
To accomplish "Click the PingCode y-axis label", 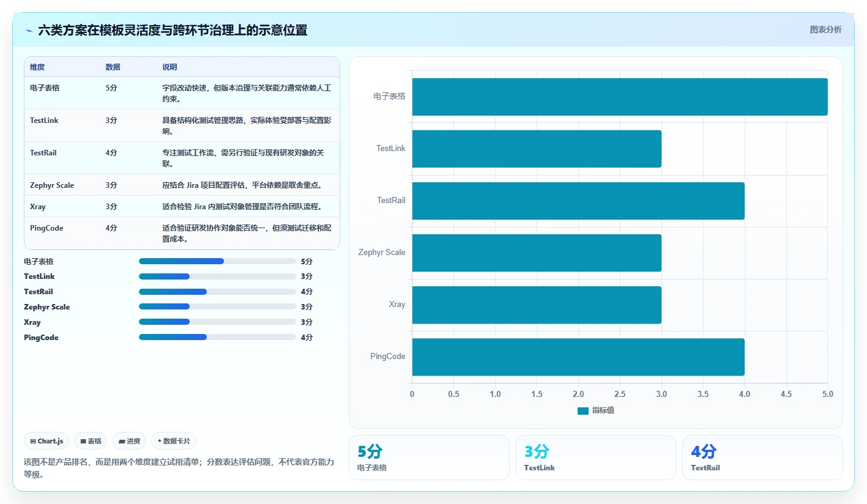I will 388,357.
